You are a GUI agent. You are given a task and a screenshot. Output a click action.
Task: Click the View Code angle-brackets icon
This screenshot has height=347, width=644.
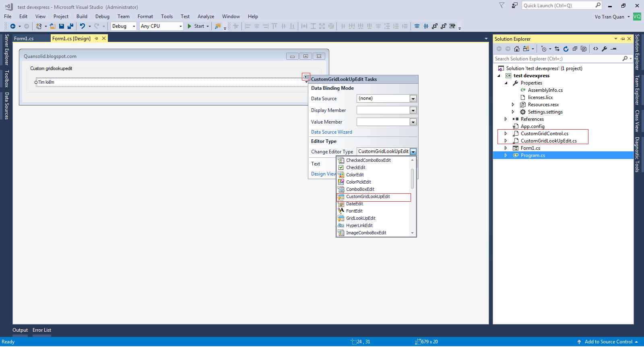tap(596, 49)
